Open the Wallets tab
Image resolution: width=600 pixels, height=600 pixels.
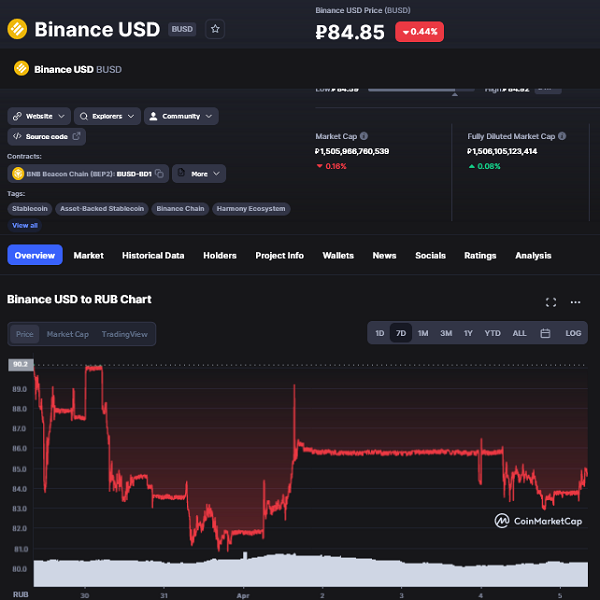[x=338, y=255]
